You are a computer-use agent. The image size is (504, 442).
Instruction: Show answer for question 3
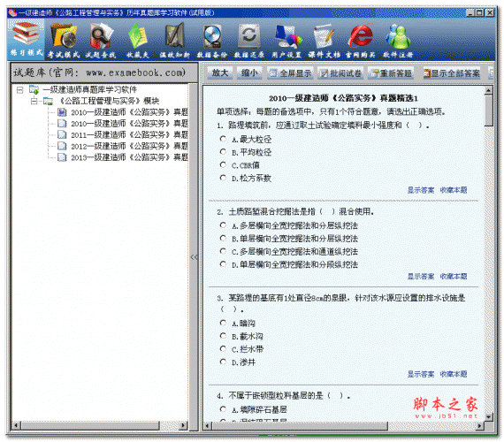click(x=421, y=374)
